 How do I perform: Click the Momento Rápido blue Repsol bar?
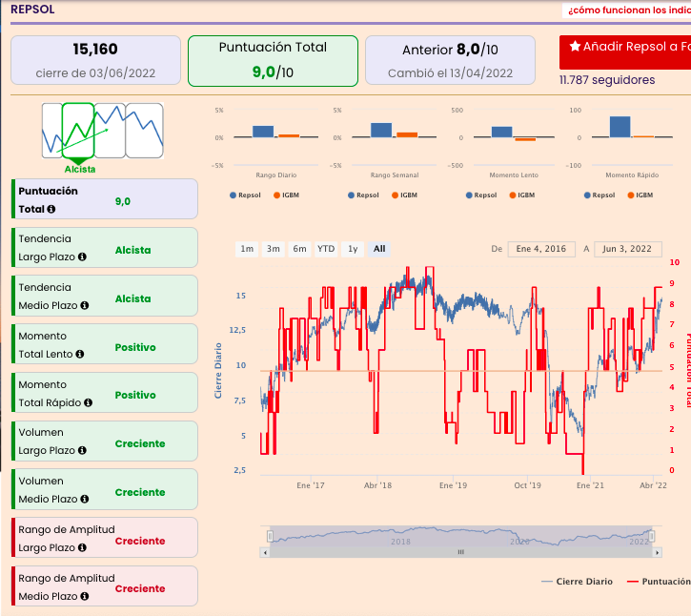(x=620, y=127)
